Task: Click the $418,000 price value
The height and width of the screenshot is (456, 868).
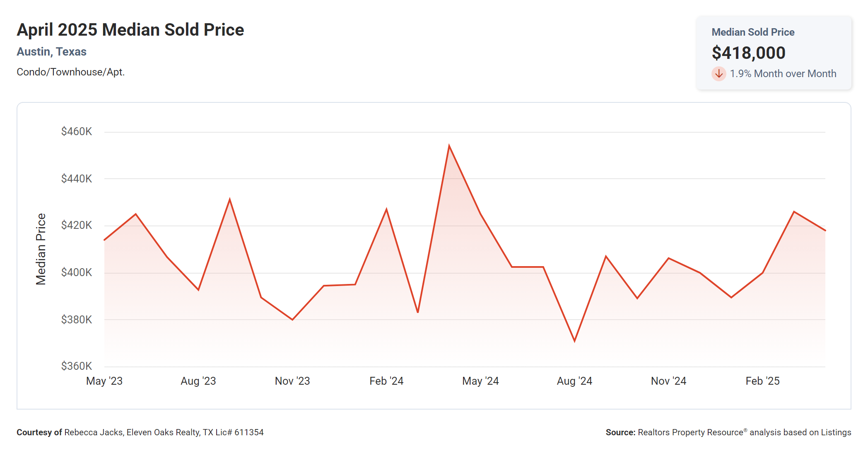Action: 748,53
